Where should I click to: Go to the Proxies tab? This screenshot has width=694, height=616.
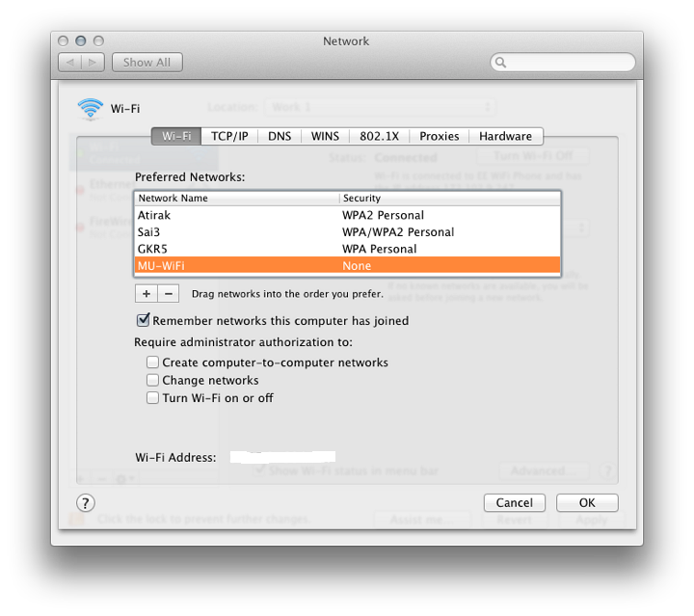[x=440, y=136]
